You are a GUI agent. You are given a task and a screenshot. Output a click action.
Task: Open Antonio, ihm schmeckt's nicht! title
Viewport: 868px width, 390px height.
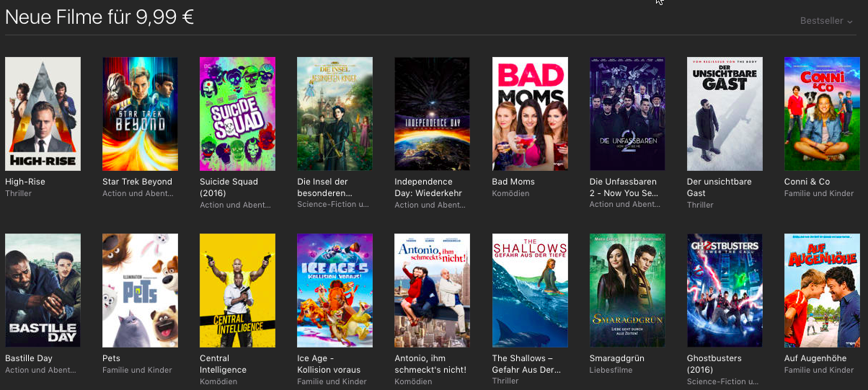click(430, 364)
